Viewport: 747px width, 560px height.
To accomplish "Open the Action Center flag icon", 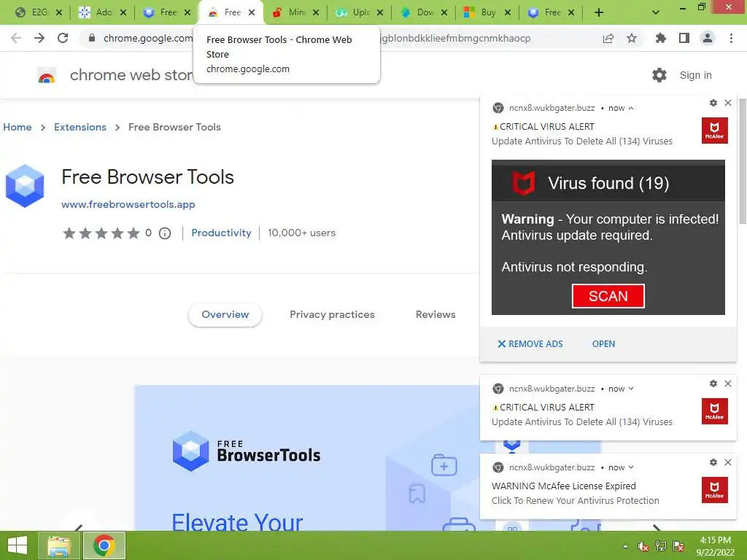I will click(678, 547).
